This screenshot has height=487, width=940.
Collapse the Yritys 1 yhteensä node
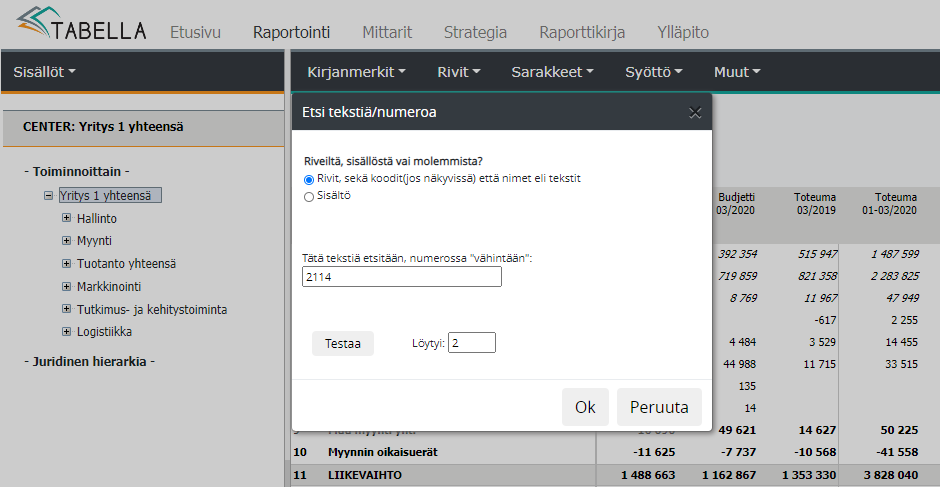pyautogui.click(x=48, y=196)
